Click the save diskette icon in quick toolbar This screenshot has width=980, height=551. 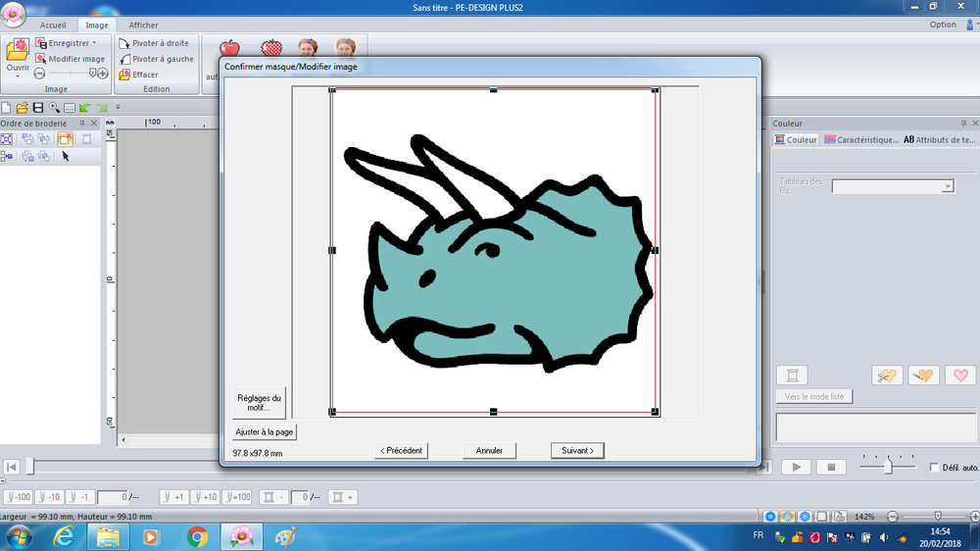click(37, 107)
